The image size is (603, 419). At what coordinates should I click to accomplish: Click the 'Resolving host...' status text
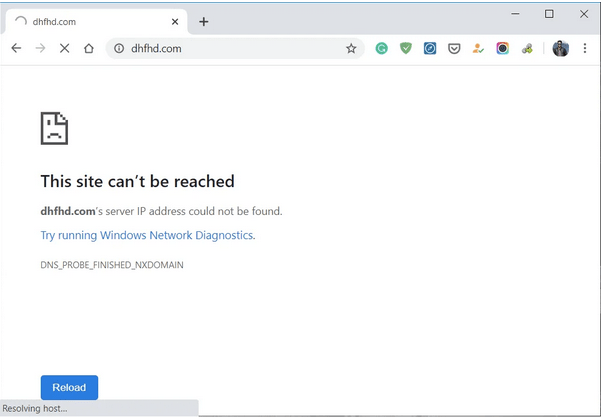[35, 408]
